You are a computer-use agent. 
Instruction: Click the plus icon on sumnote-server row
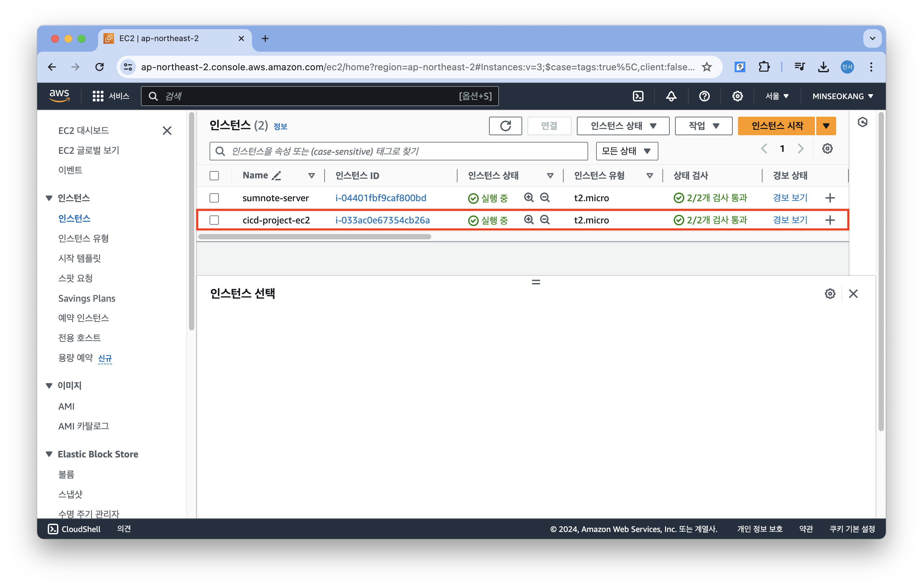click(830, 198)
